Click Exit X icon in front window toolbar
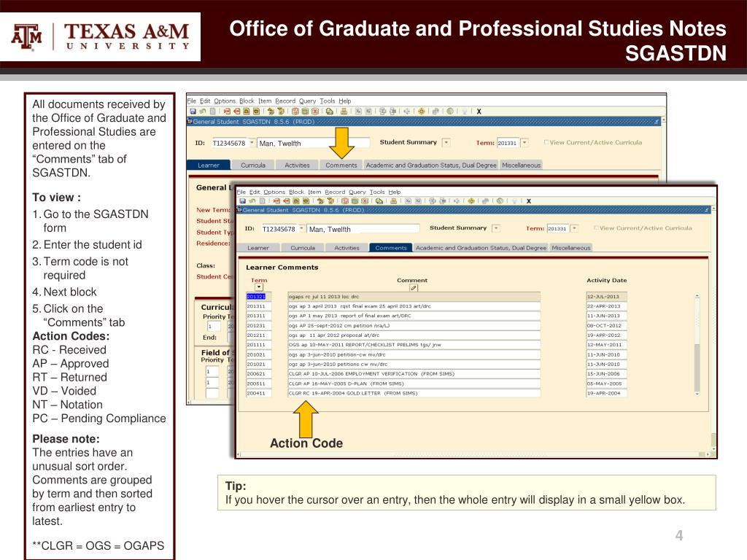Screen dimensions: 747x560 [x=529, y=201]
